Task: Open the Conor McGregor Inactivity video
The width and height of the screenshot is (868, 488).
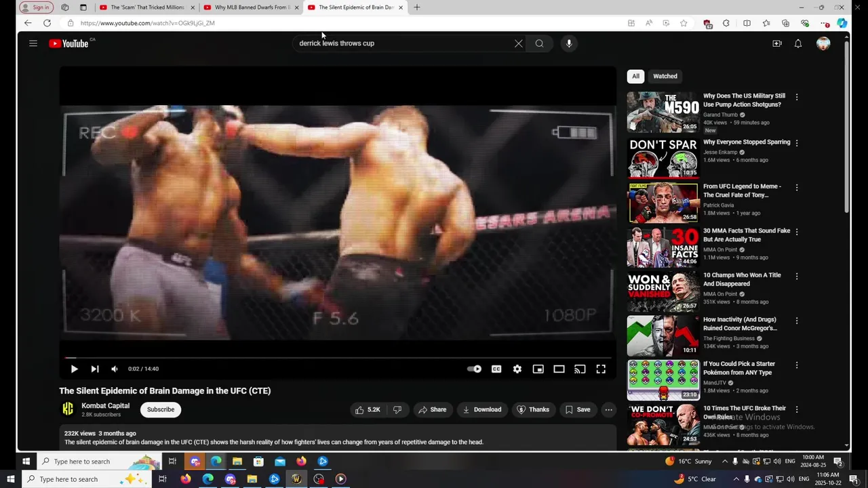Action: pyautogui.click(x=740, y=324)
